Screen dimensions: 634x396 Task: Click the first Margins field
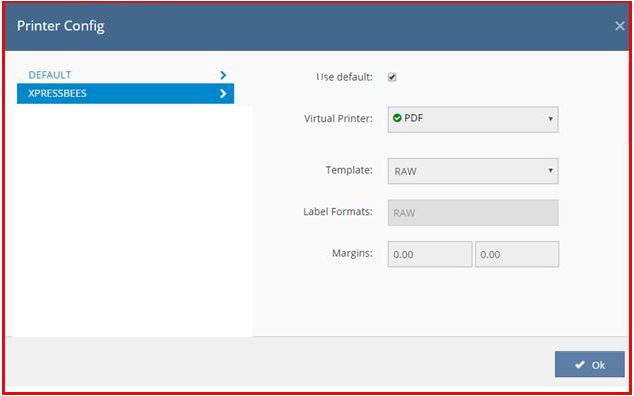[430, 254]
